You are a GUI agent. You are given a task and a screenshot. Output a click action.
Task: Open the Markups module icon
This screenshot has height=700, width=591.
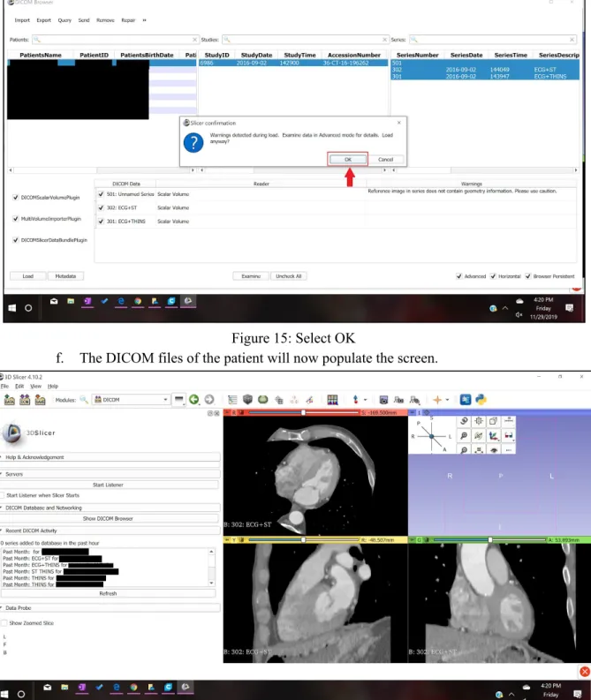(x=294, y=400)
